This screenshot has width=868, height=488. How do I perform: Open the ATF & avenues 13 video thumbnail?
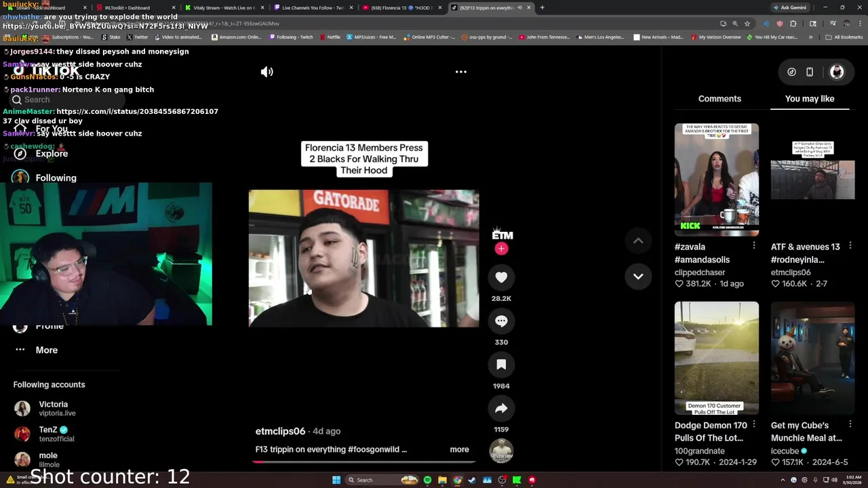(812, 180)
